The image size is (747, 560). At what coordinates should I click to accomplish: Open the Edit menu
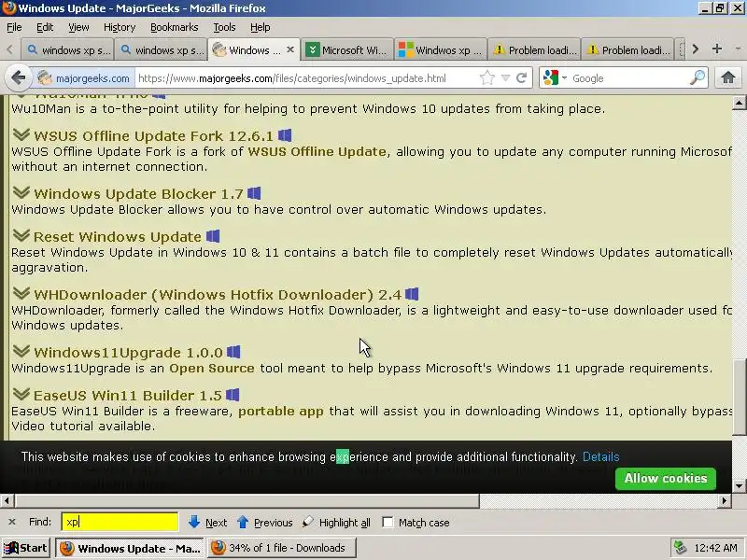(x=45, y=27)
